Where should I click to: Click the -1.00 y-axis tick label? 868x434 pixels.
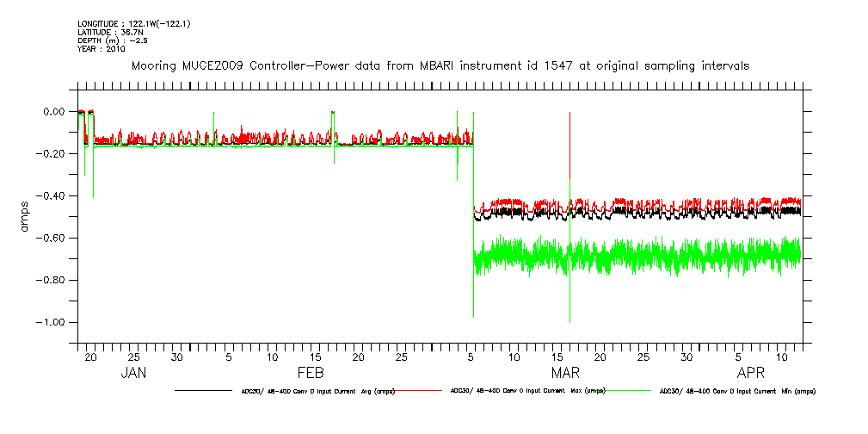click(52, 322)
